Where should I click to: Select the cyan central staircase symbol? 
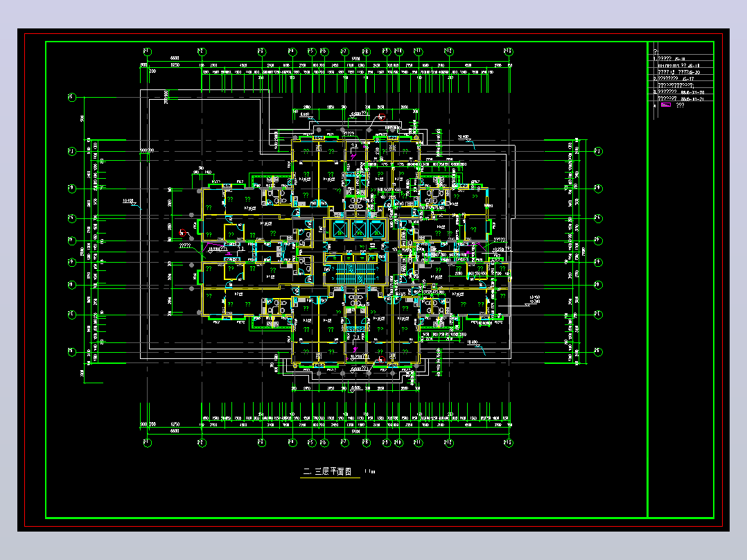(355, 274)
